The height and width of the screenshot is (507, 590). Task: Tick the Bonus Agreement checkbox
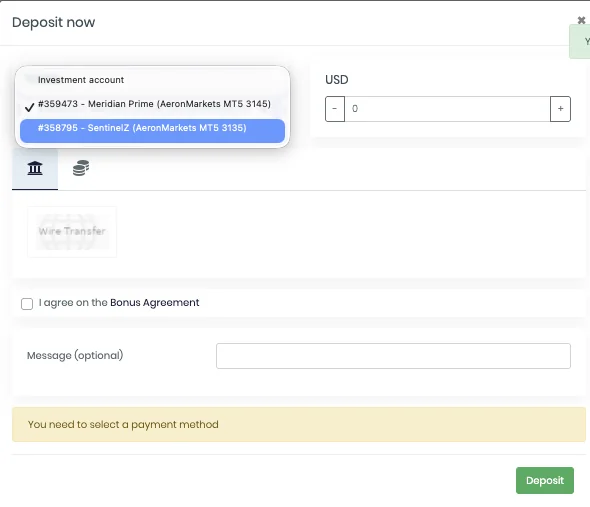point(27,303)
